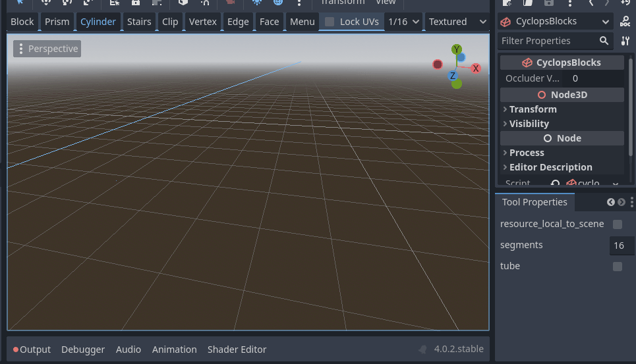
Task: Click the group selected nodes icon
Action: (157, 3)
